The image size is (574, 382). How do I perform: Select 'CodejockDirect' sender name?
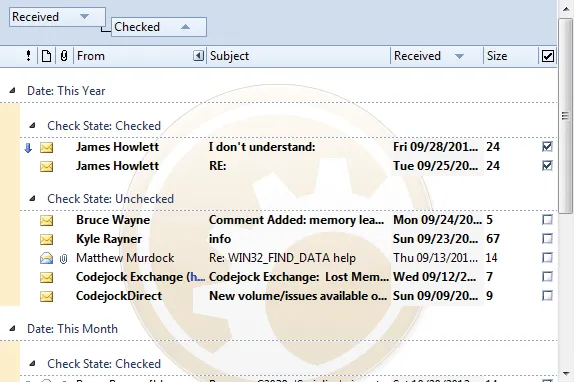(x=119, y=296)
